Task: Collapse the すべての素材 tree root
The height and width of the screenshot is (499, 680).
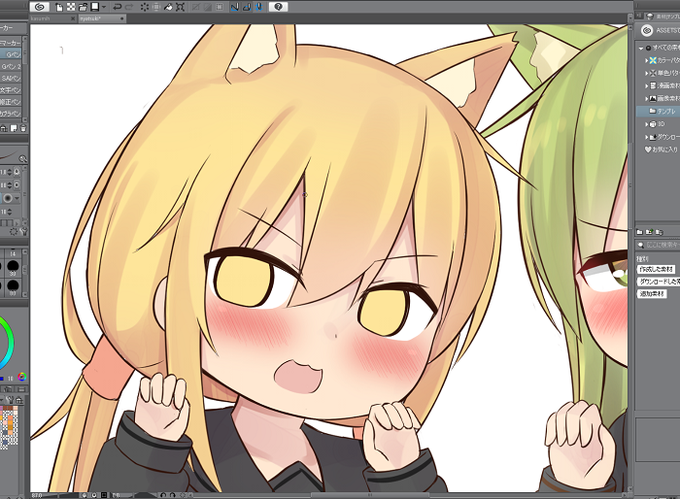Action: 641,48
